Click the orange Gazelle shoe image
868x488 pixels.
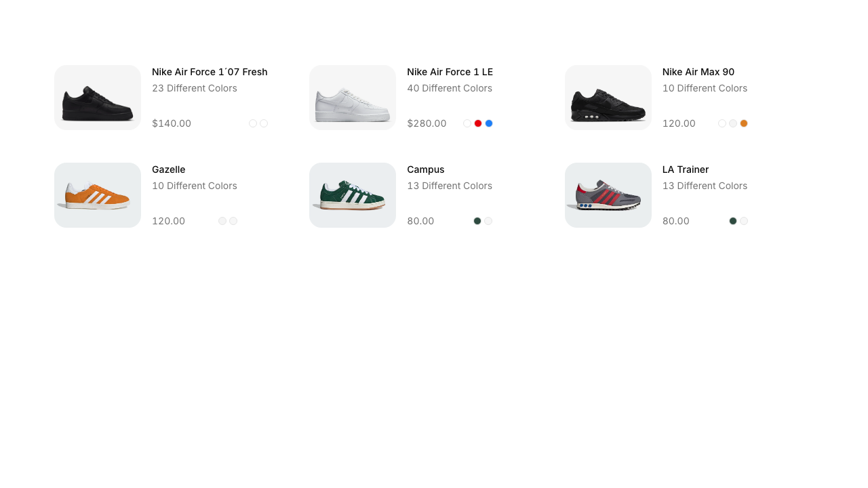97,195
